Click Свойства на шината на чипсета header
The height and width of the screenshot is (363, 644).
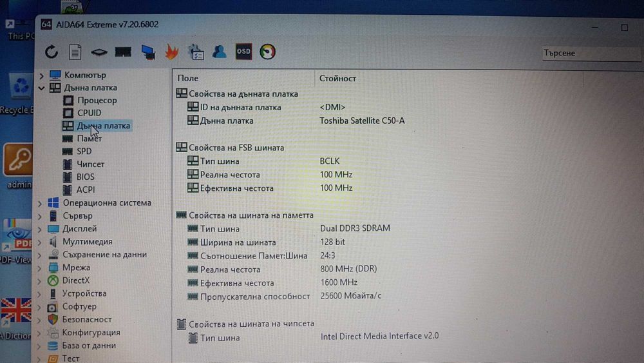coord(251,324)
